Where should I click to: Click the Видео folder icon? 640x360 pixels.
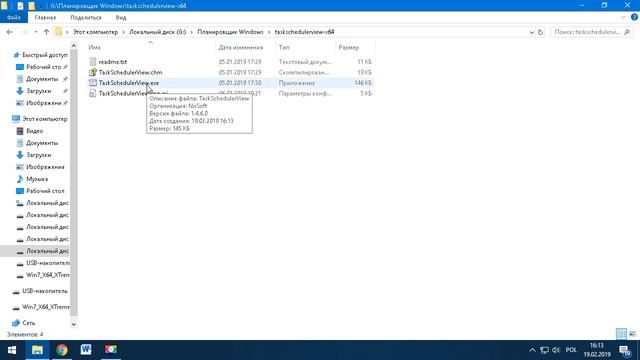[x=20, y=131]
